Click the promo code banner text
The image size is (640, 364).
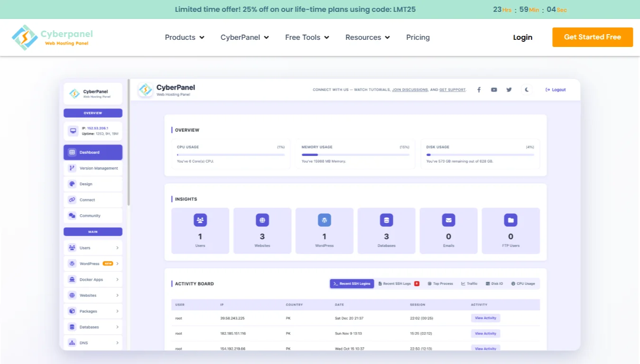[x=295, y=9]
